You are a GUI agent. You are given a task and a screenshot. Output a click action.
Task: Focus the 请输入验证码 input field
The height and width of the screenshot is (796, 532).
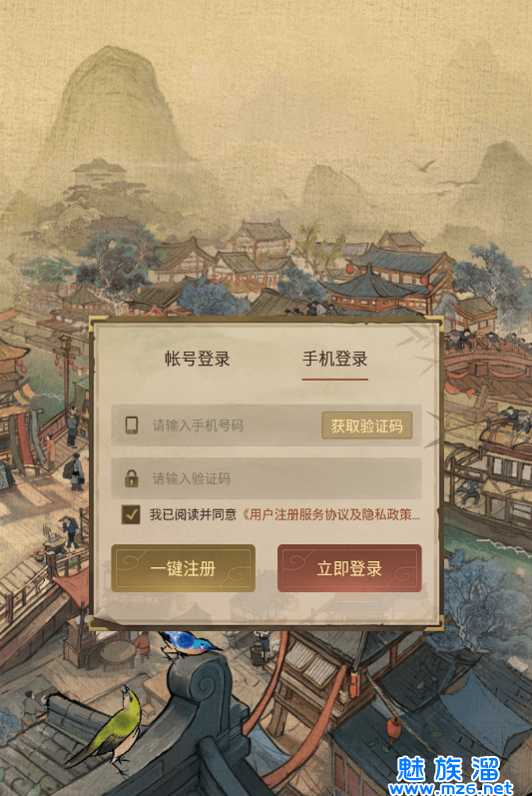tap(266, 478)
